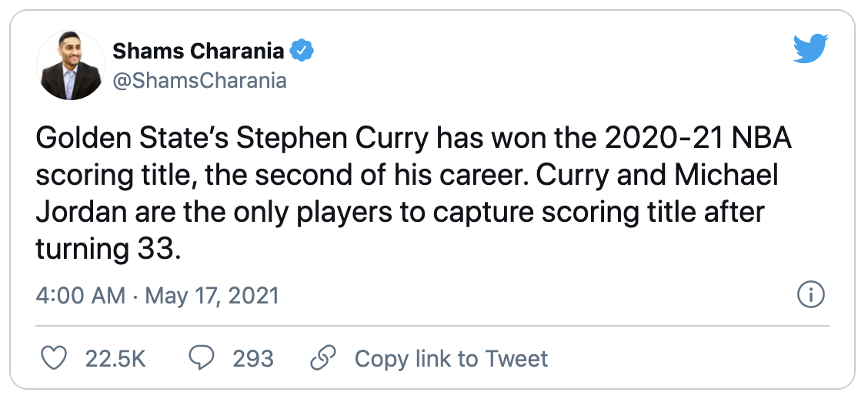Viewport: 868px width, 399px height.
Task: Click the blue verified badge
Action: click(302, 52)
